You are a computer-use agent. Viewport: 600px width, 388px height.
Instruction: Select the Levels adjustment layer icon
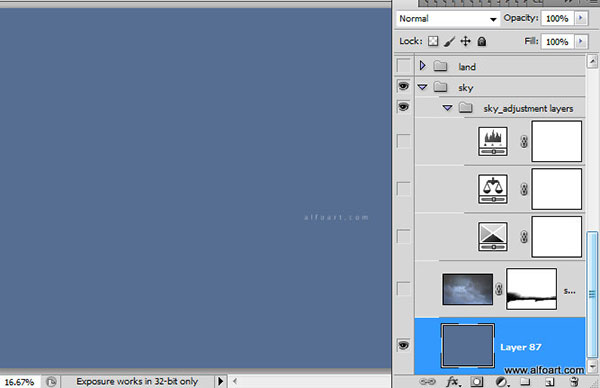[x=493, y=142]
